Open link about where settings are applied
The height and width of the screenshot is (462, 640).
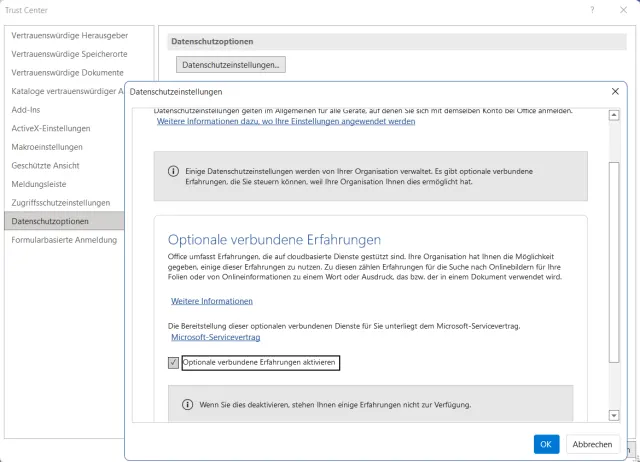point(285,121)
